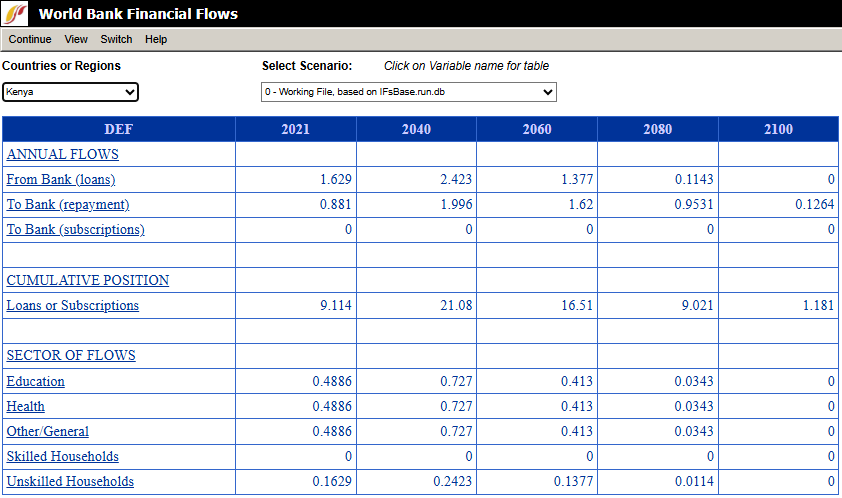Expand the Select Scenario dropdown
842x498 pixels.
click(408, 92)
